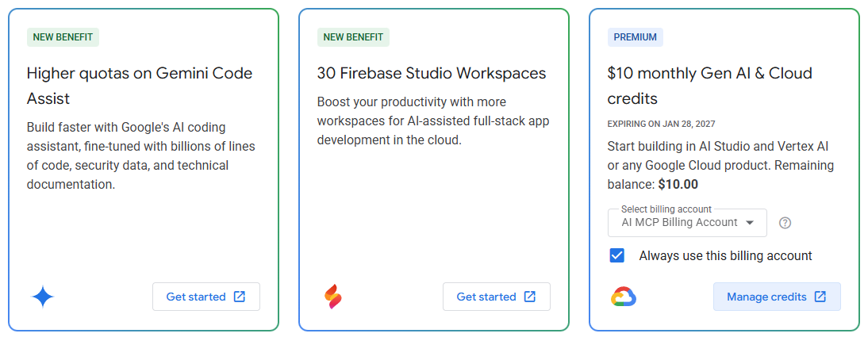
Task: Click the Gemini sparkle icon
Action: (x=43, y=297)
